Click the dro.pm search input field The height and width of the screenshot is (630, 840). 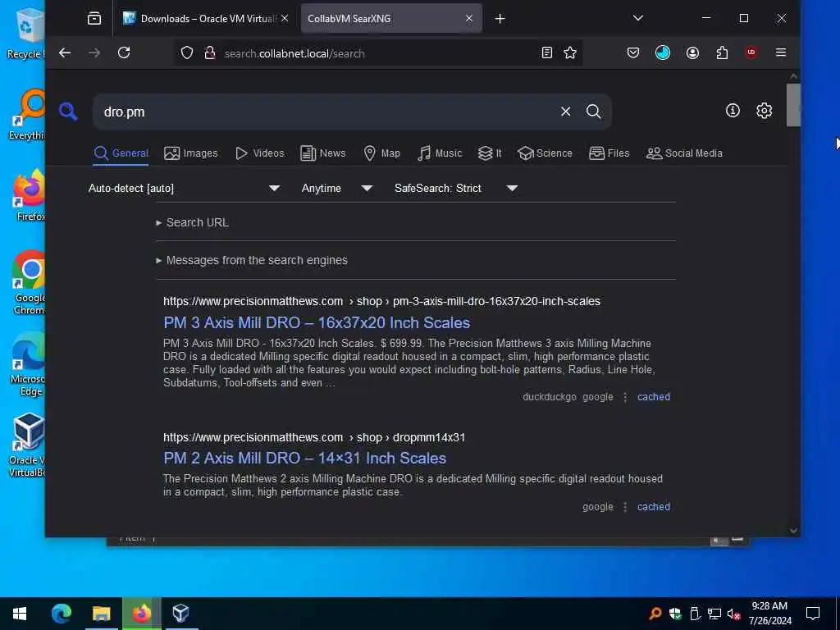click(x=326, y=112)
